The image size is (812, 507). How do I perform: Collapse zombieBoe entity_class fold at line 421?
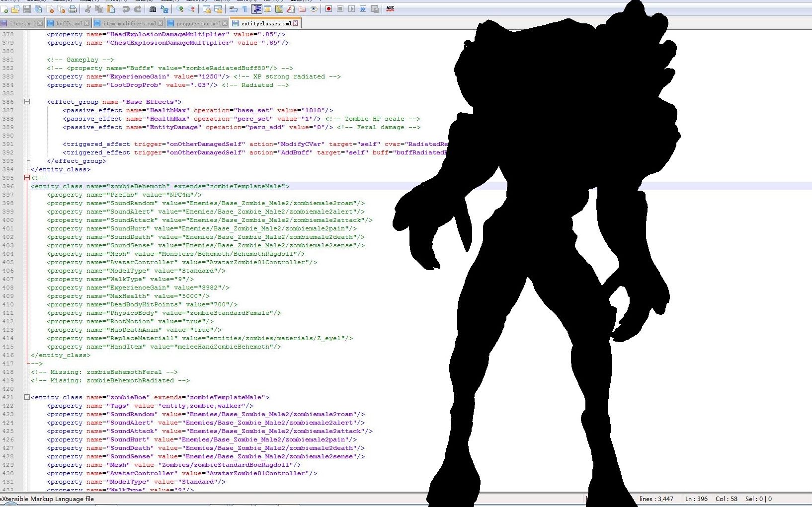coord(27,397)
